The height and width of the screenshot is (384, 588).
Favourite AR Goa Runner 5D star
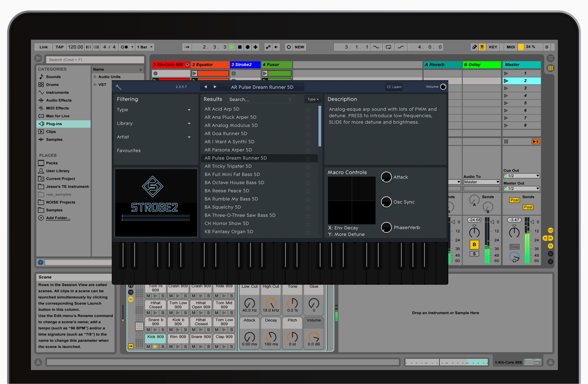[308, 134]
